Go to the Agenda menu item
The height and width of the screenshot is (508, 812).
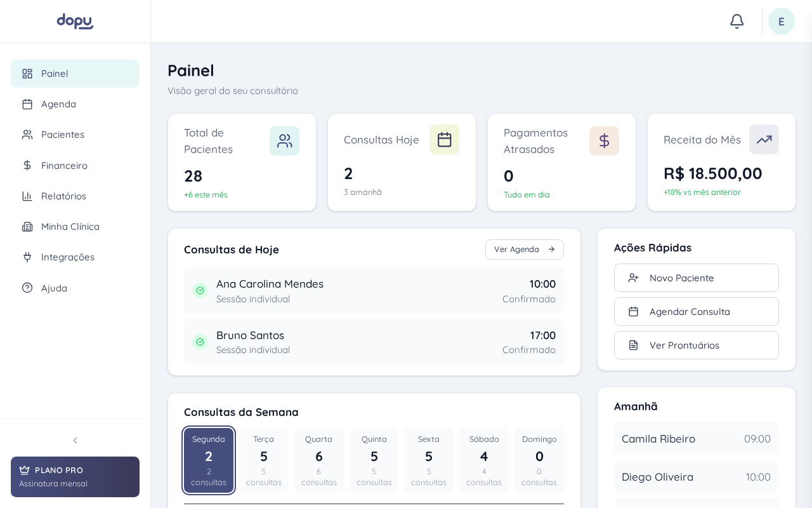pyautogui.click(x=75, y=104)
